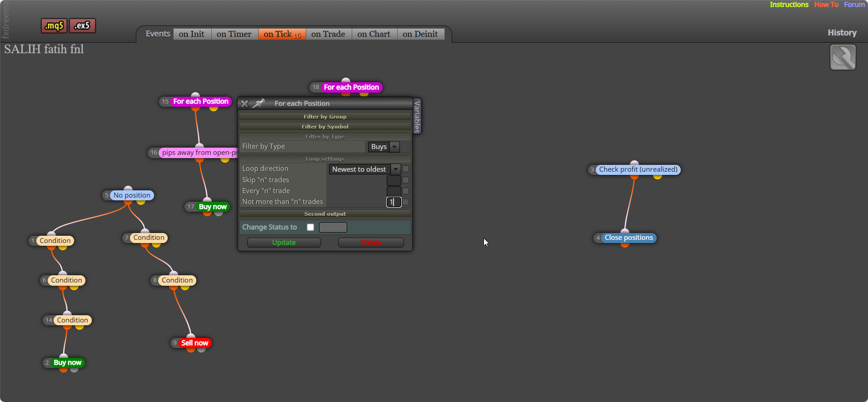Viewport: 868px width, 402px height.
Task: Toggle checkbox beside Loop direction
Action: [406, 169]
